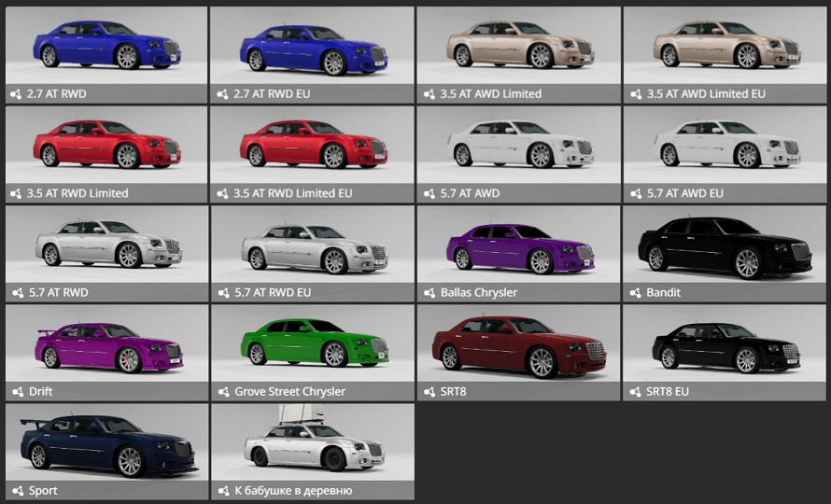Click the icon beside 5.7 AT AWD EU
The height and width of the screenshot is (504, 831).
click(633, 194)
